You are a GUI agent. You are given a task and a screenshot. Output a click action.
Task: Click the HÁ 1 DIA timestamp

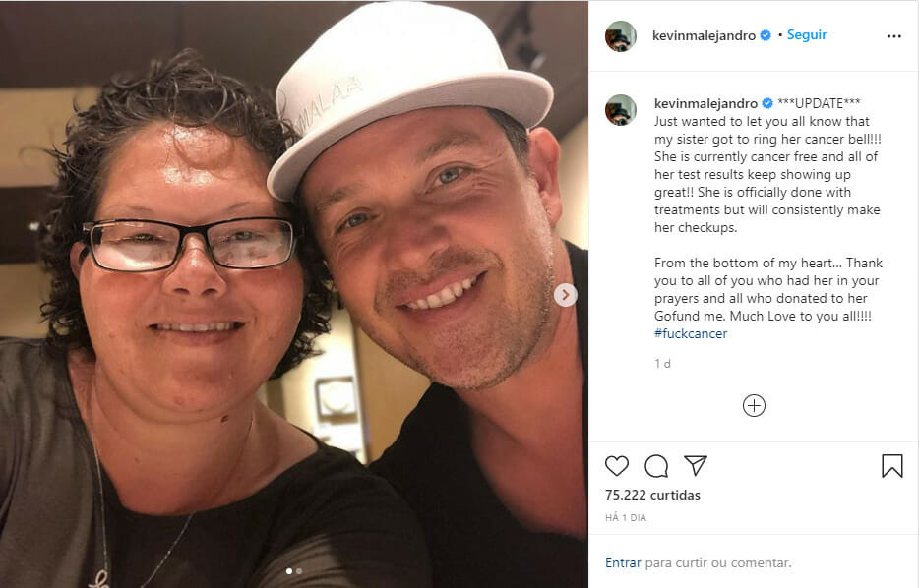(x=626, y=518)
